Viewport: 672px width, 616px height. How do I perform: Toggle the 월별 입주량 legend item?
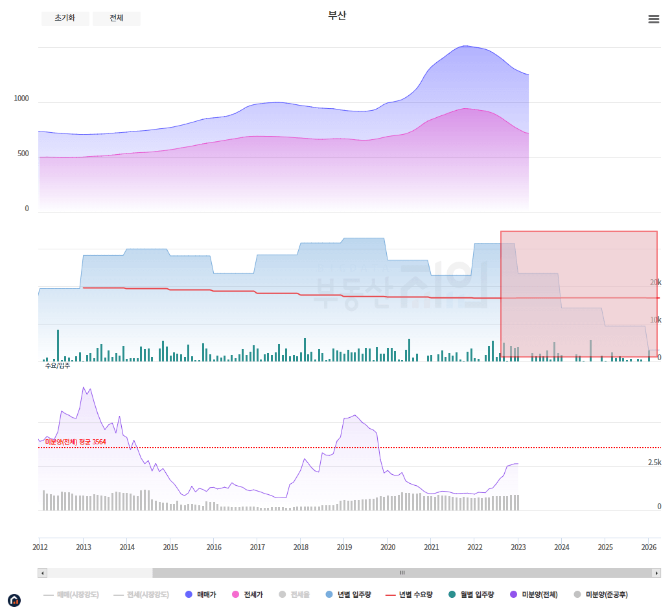(x=471, y=595)
